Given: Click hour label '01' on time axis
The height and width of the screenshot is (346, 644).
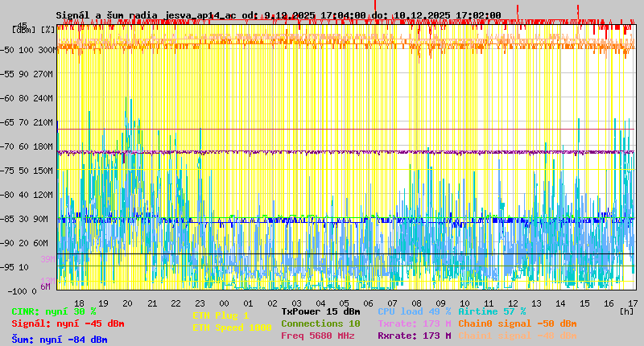Looking at the screenshot, I should (248, 303).
